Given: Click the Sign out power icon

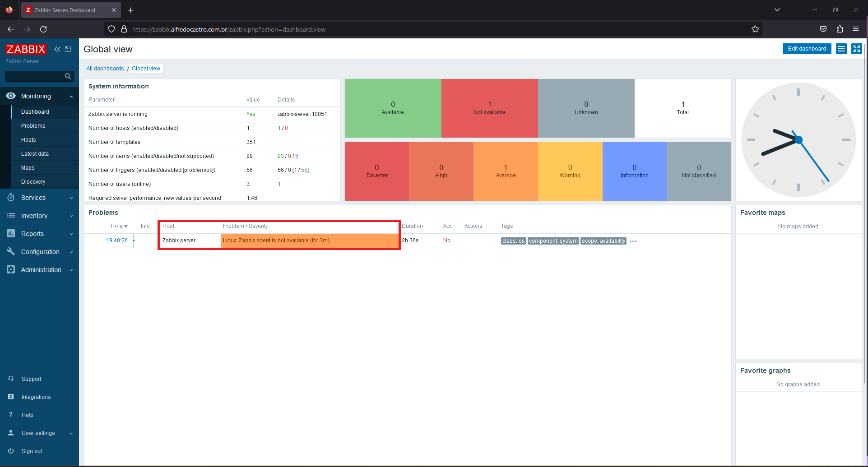Looking at the screenshot, I should (x=11, y=451).
